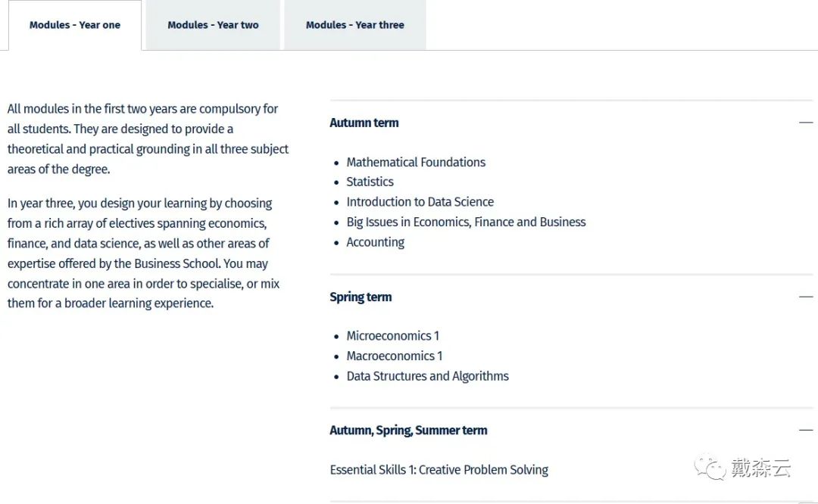Collapse Autumn term using the minus icon
Image resolution: width=818 pixels, height=504 pixels.
coord(805,123)
